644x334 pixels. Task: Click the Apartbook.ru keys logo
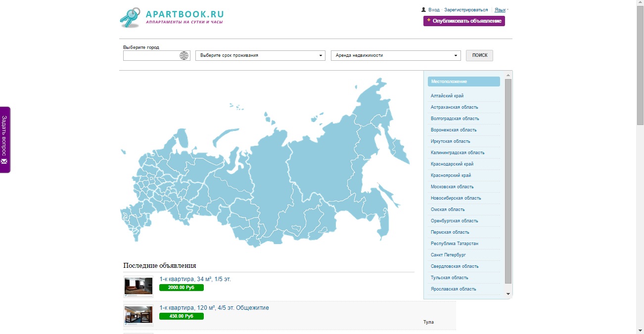tap(130, 18)
